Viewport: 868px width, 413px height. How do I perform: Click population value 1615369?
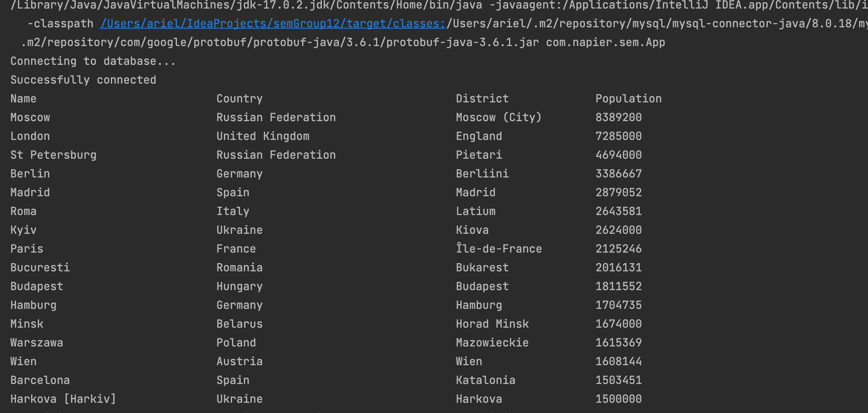619,343
